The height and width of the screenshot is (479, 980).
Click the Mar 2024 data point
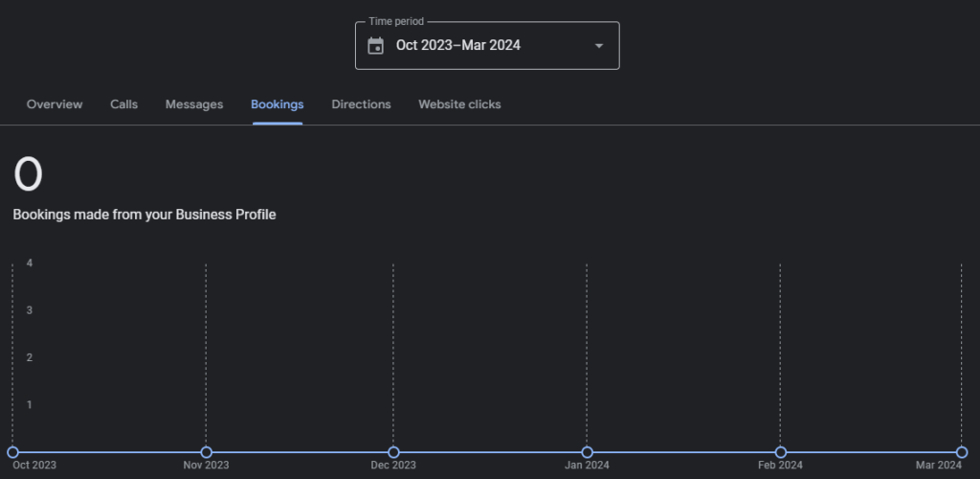[962, 452]
